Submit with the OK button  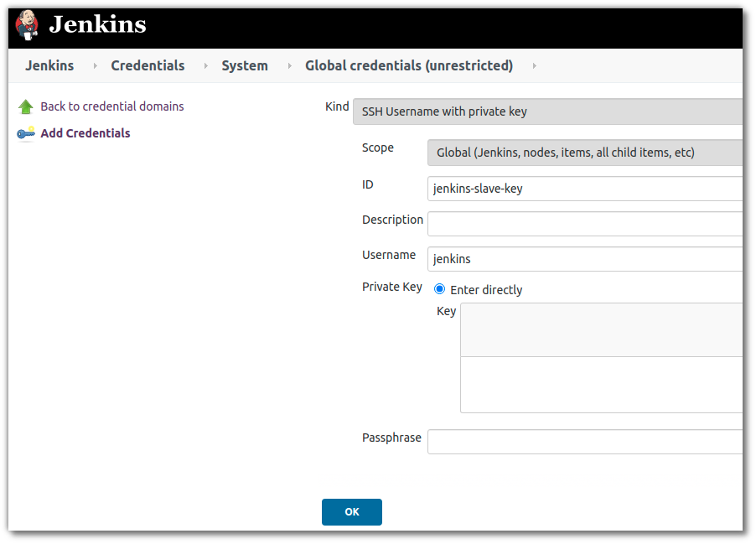coord(352,511)
